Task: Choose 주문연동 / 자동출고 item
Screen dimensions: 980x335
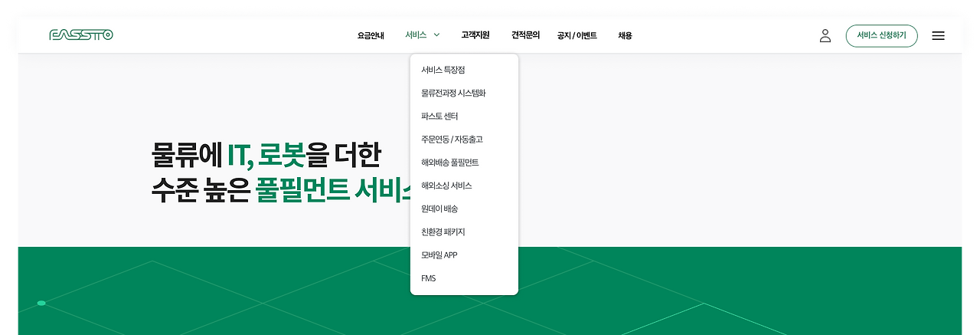Action: tap(452, 140)
